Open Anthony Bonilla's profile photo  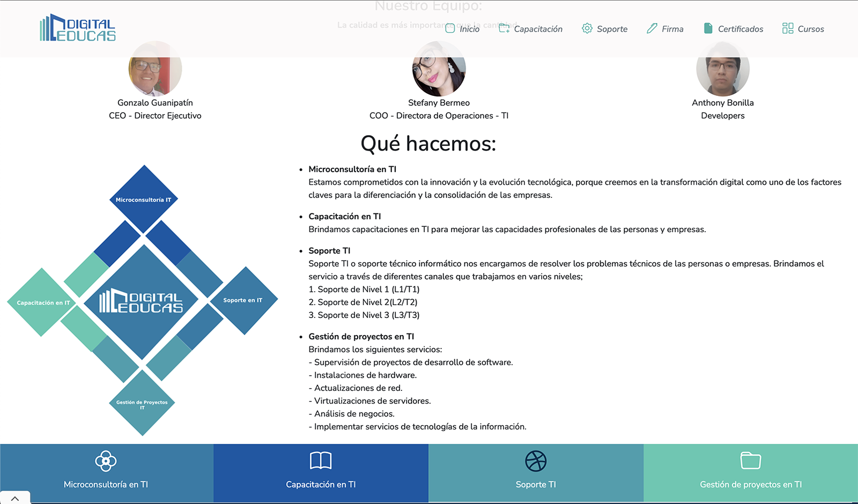722,70
